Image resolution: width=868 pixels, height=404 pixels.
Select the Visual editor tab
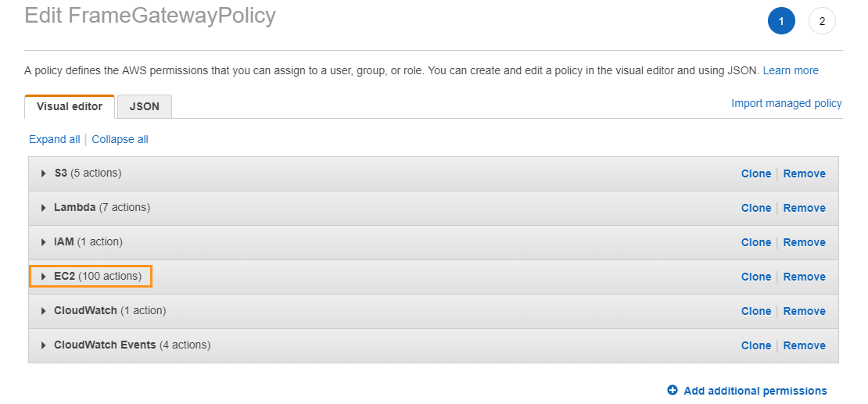[70, 107]
